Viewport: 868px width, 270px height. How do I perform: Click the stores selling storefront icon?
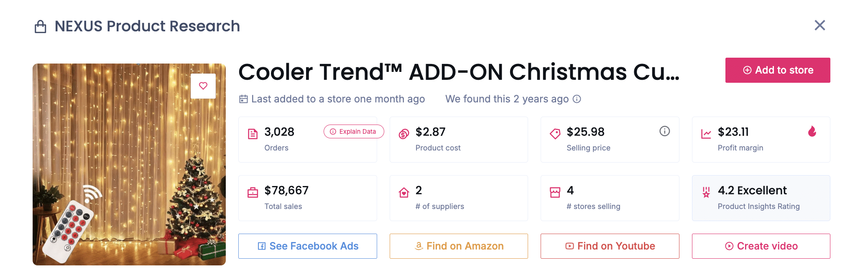[555, 192]
